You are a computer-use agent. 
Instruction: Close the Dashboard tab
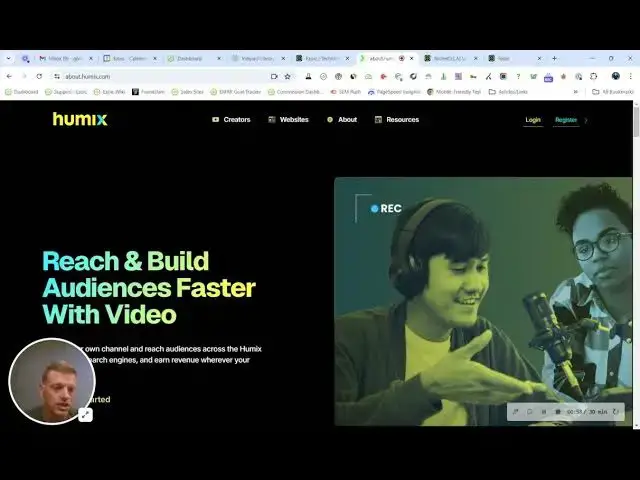click(219, 59)
